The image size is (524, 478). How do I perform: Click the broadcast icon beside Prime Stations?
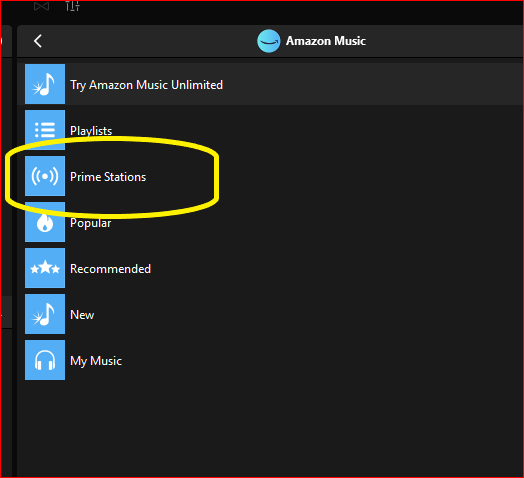[x=45, y=176]
